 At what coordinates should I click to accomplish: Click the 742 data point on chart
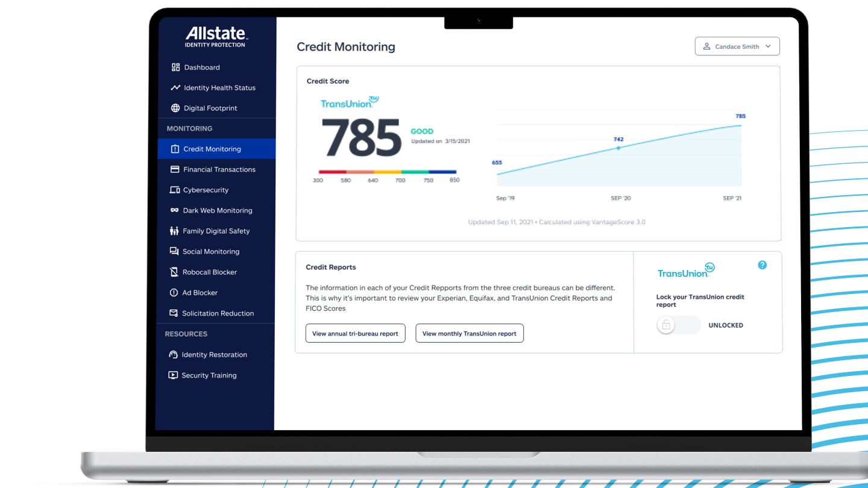pyautogui.click(x=618, y=148)
